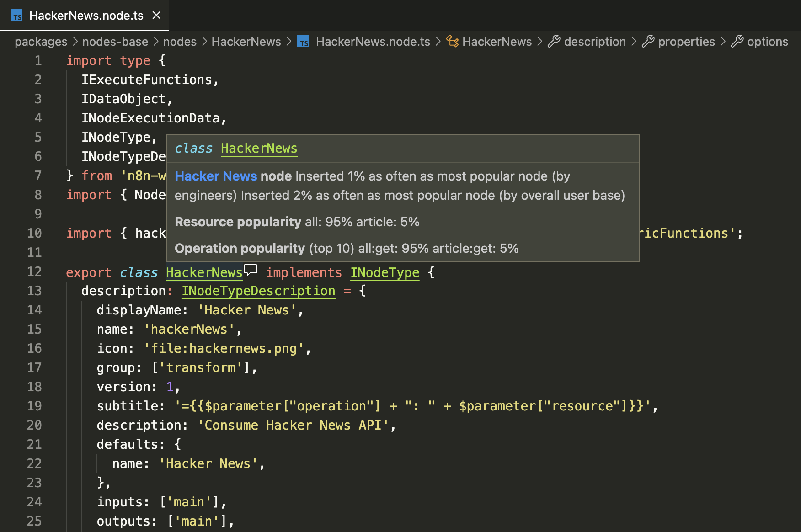Open 'options' breadcrumb symbol
This screenshot has width=801, height=532.
(768, 42)
